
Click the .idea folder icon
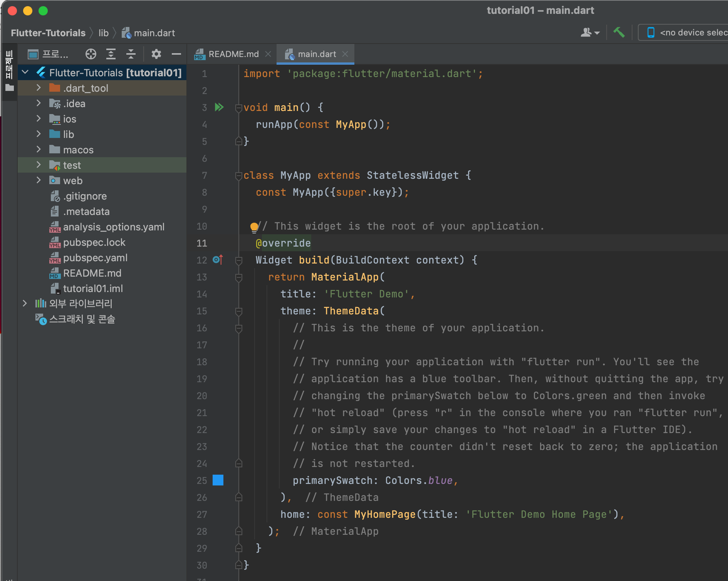[x=55, y=103]
